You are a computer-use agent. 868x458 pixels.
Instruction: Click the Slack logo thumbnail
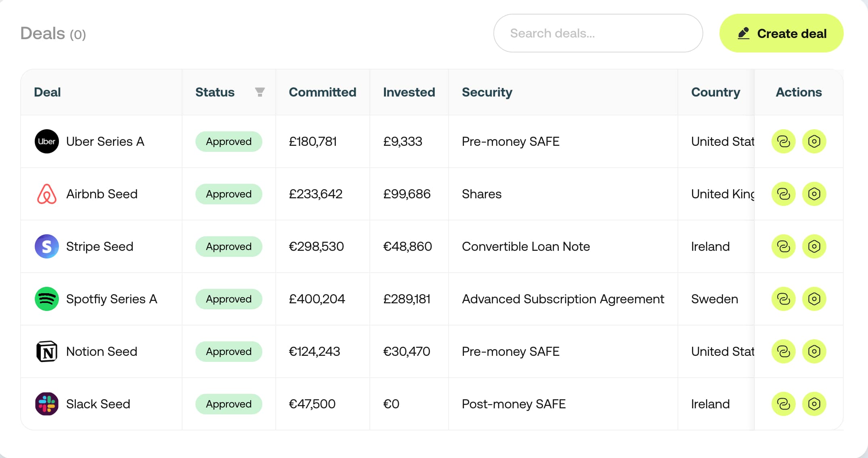(47, 404)
